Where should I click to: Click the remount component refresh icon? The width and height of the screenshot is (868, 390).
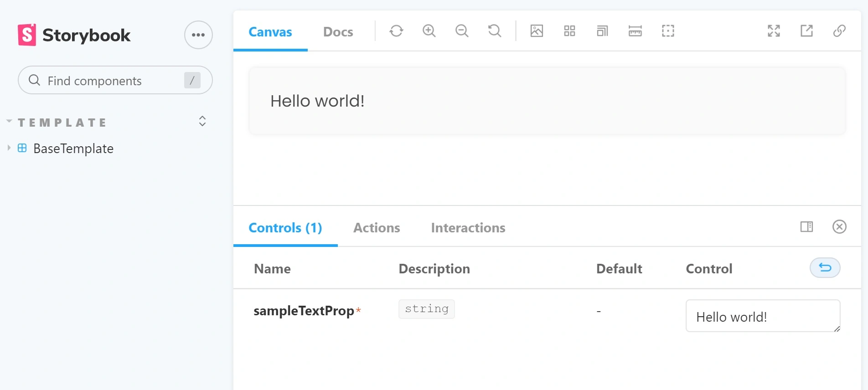click(396, 31)
